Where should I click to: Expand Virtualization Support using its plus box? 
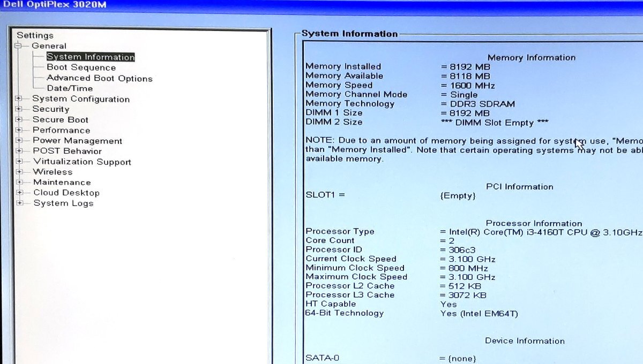pos(20,161)
